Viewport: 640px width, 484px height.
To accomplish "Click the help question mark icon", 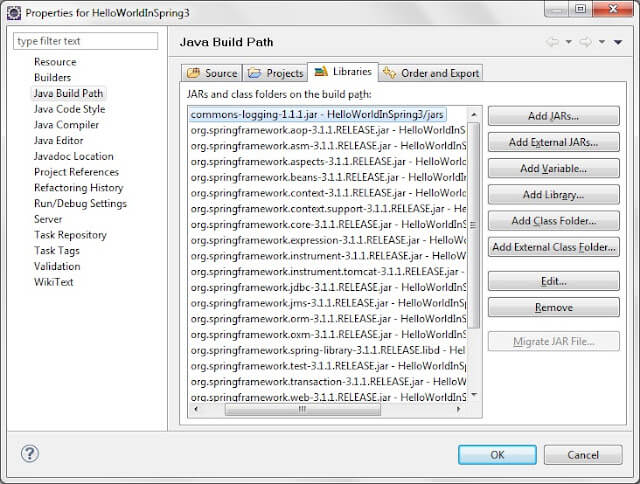I will [x=30, y=453].
